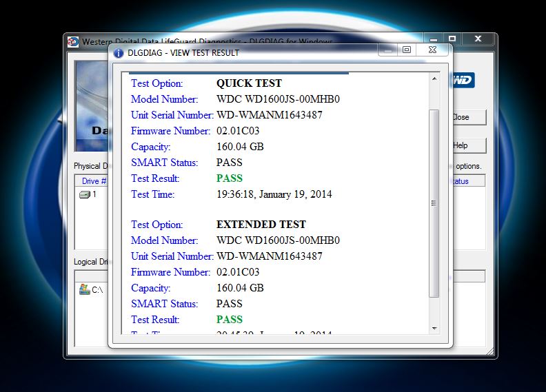This screenshot has height=392, width=546.
Task: Click the DLGDIAG - VIEW TEST RESULT title text
Action: 183,53
